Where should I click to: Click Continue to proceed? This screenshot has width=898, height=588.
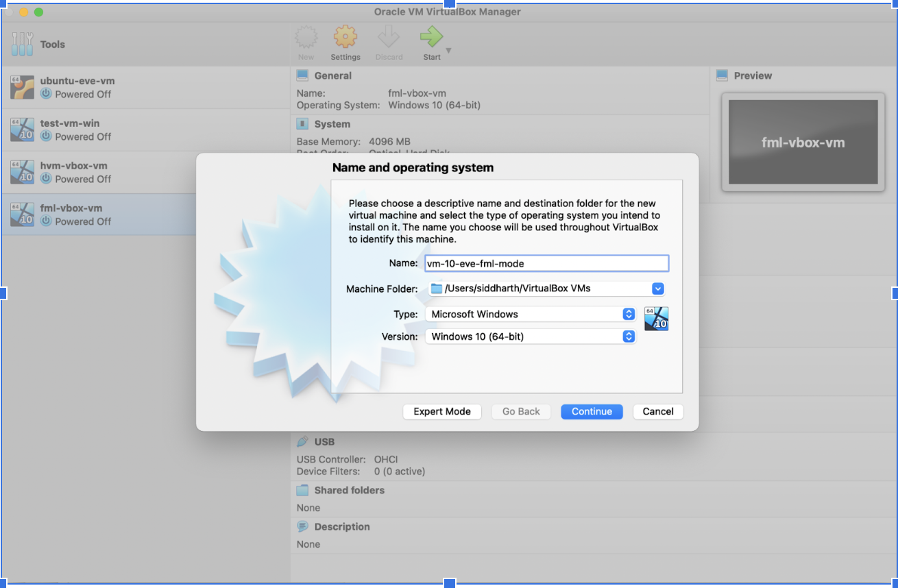[x=591, y=411]
